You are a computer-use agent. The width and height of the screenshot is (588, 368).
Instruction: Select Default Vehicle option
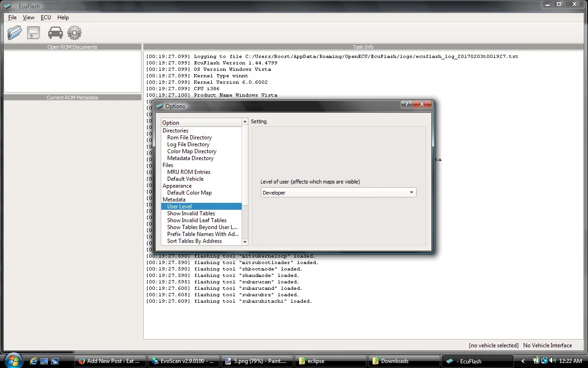[185, 179]
